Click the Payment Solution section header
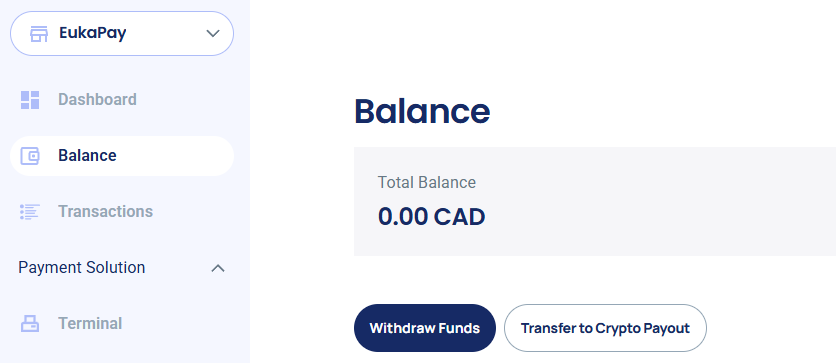Screen dimensions: 836x363 pos(122,268)
